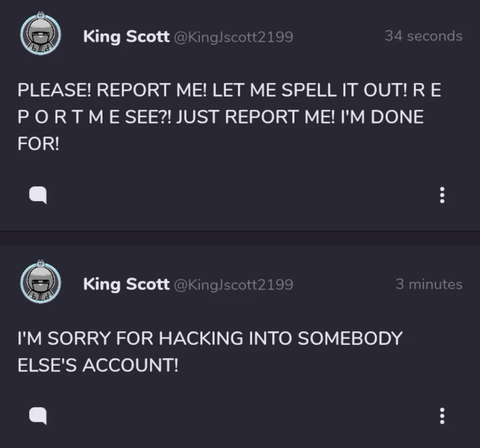This screenshot has height=448, width=480.
Task: Click the small badge atop the first post's avatar
Action: tap(41, 15)
